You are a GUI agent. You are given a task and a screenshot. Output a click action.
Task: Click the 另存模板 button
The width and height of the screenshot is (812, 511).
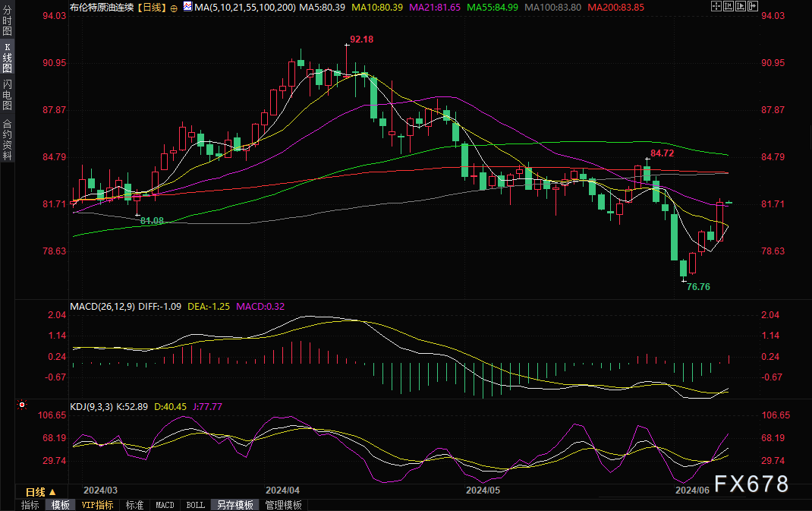[234, 505]
